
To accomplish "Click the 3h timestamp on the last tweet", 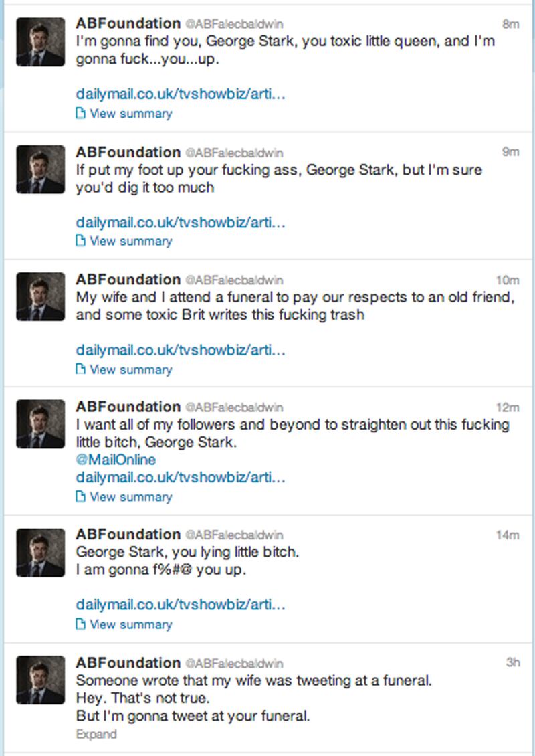I will pos(513,662).
